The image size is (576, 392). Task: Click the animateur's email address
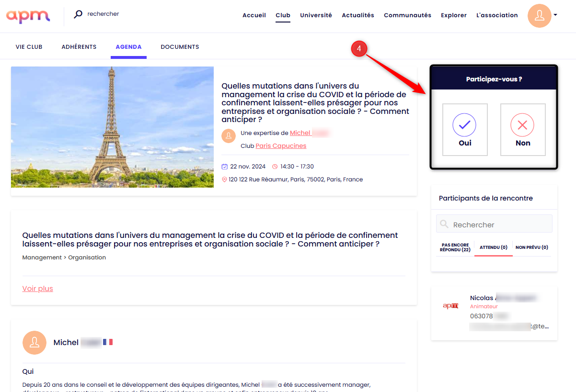pyautogui.click(x=509, y=326)
